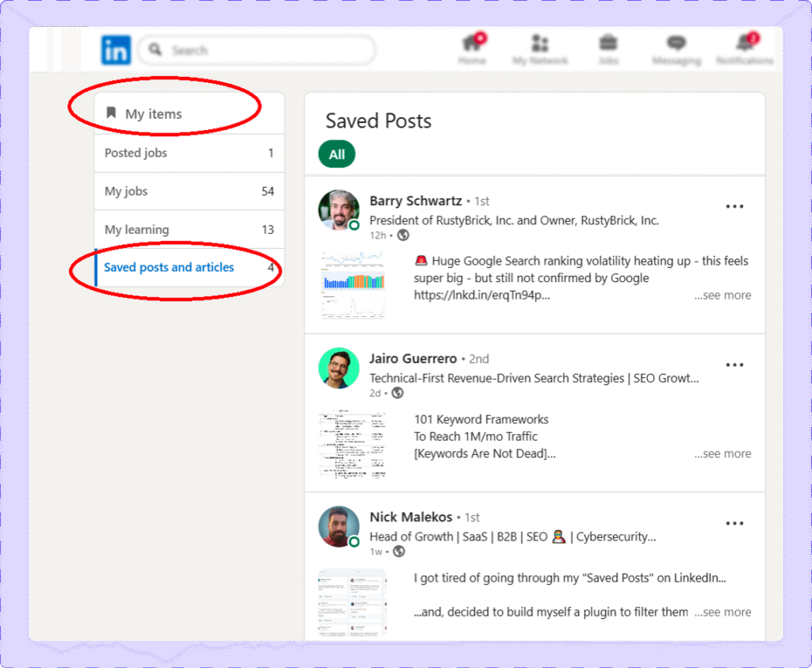
Task: Open Barry Schwartz's profile name link
Action: (416, 200)
